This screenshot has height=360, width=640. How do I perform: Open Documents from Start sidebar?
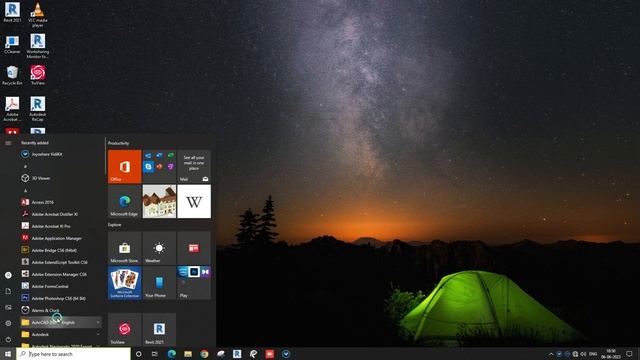(x=8, y=291)
